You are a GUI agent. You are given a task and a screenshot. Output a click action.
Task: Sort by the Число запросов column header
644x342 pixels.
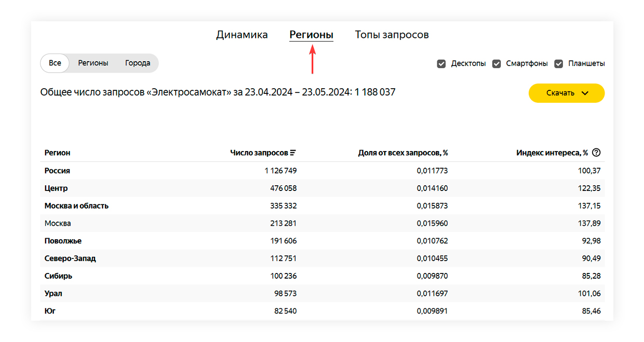(x=259, y=153)
